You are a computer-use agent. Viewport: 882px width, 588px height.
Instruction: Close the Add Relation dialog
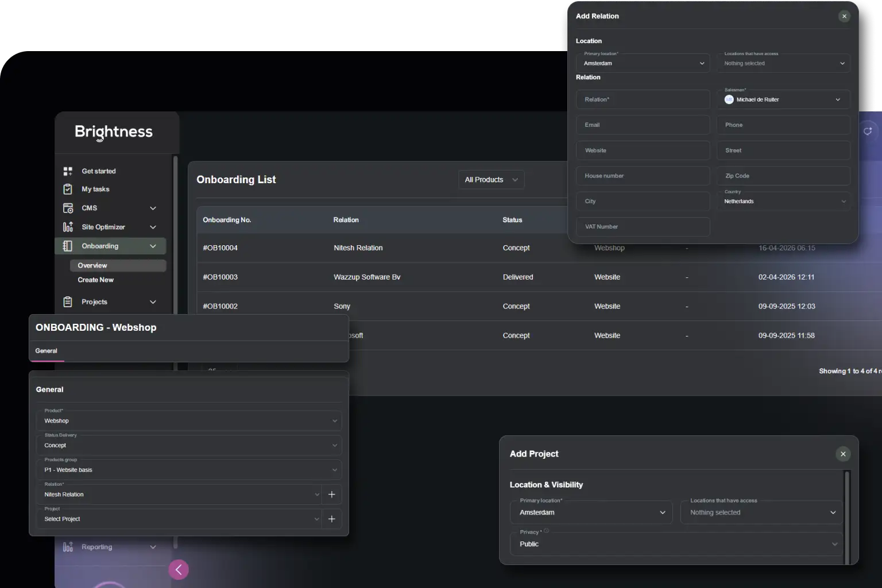click(x=844, y=16)
